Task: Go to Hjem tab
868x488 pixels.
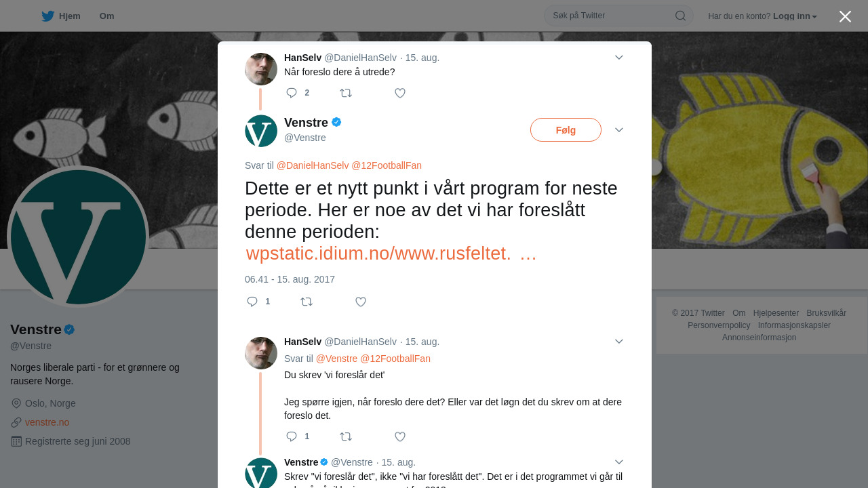Action: click(61, 16)
